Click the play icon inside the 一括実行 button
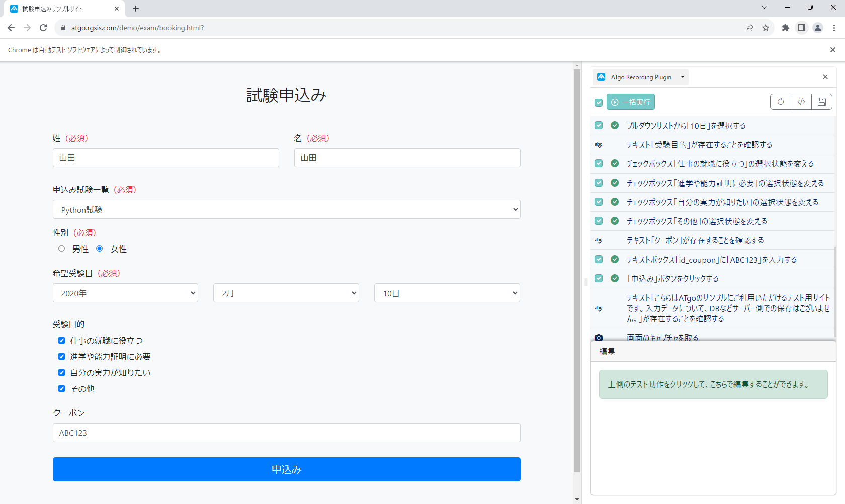 (615, 102)
